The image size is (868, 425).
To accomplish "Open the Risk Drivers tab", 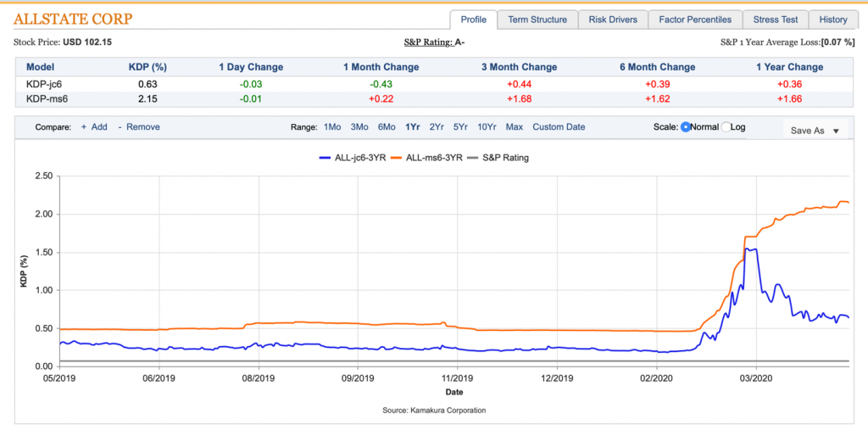I will coord(614,20).
